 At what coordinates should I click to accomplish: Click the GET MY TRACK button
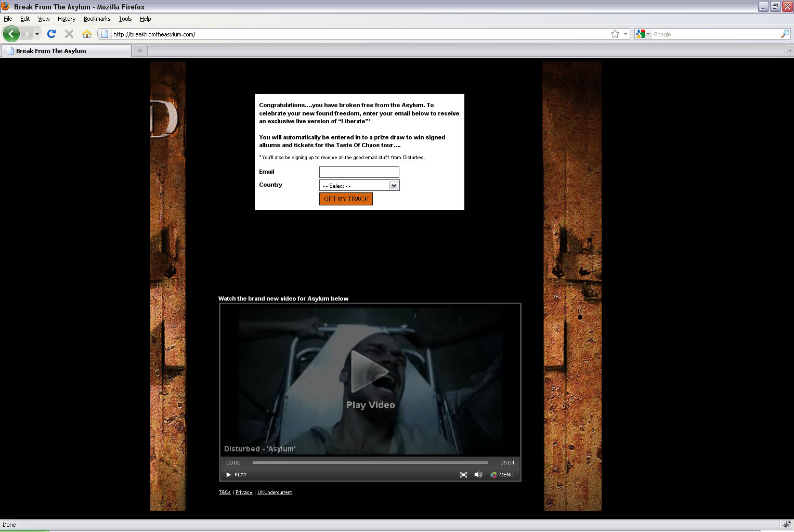pos(346,199)
